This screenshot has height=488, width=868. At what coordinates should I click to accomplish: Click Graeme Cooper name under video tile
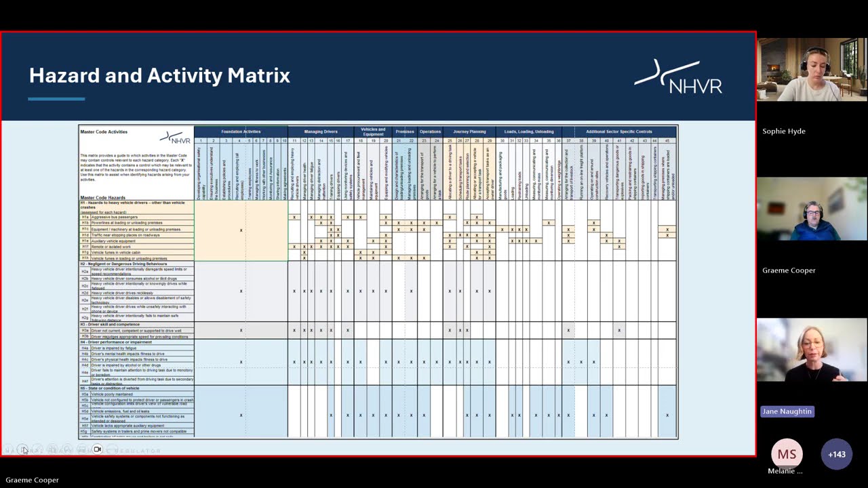pyautogui.click(x=789, y=270)
